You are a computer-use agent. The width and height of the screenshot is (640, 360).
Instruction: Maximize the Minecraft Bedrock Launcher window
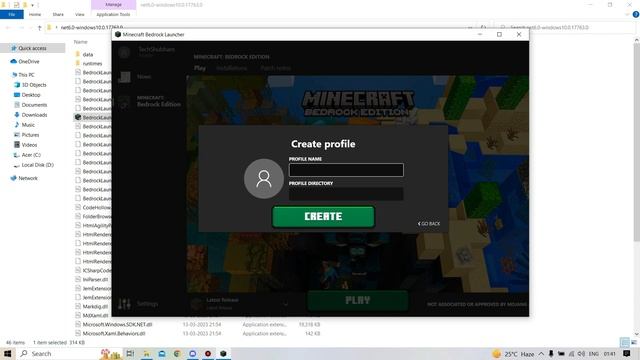499,35
